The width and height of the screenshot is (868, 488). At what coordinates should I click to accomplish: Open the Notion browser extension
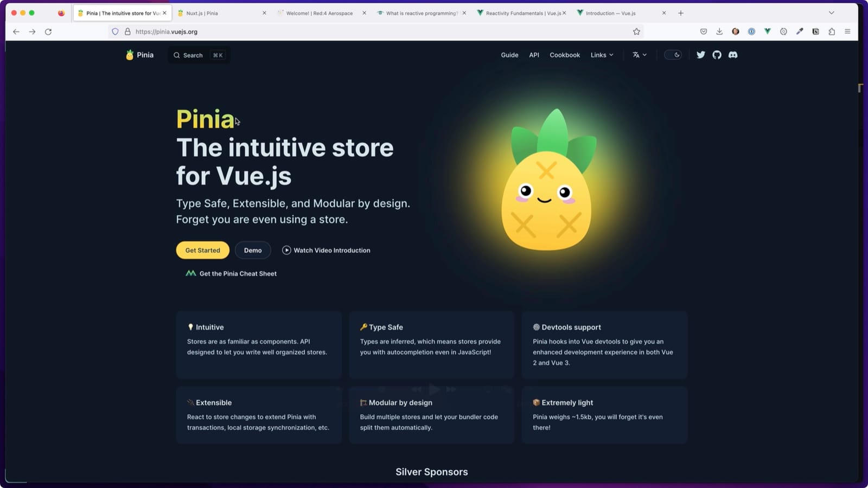[x=815, y=31]
